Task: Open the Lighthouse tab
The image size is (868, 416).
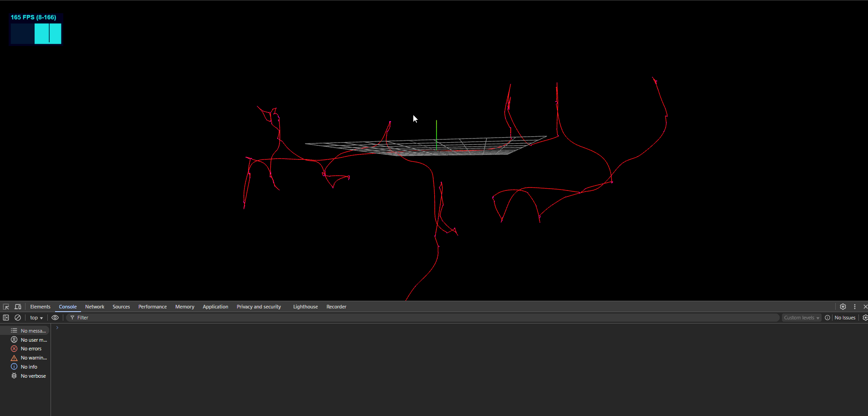Action: (305, 307)
